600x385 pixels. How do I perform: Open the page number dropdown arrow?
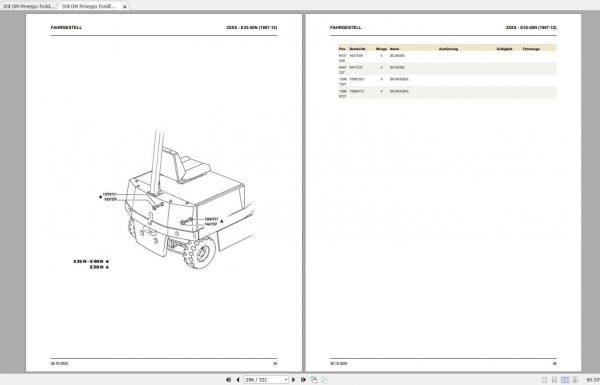click(285, 380)
